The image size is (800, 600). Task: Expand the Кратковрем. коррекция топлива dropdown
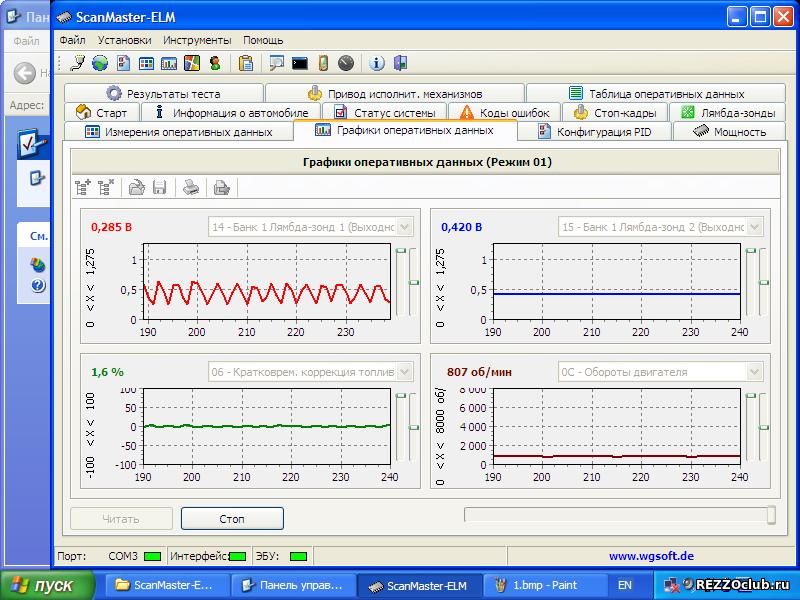(x=404, y=372)
